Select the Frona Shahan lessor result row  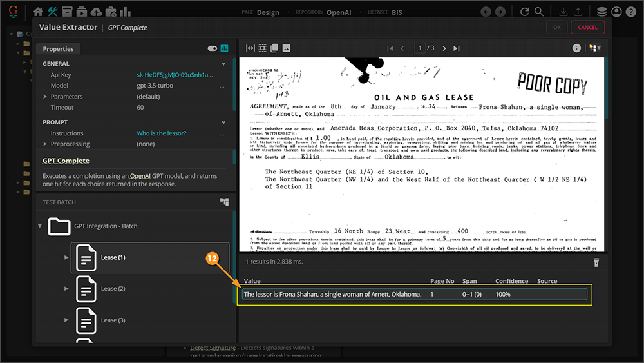click(414, 295)
